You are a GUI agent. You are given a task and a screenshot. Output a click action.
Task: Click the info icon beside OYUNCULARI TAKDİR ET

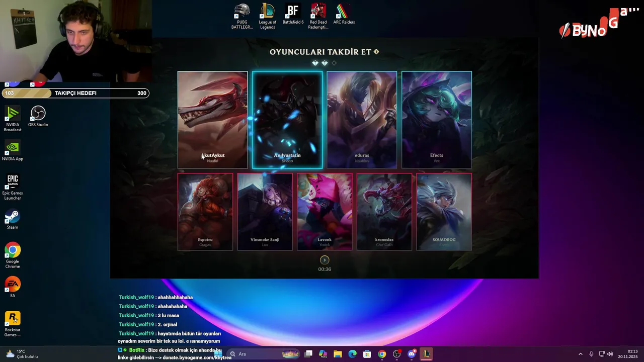tap(376, 52)
